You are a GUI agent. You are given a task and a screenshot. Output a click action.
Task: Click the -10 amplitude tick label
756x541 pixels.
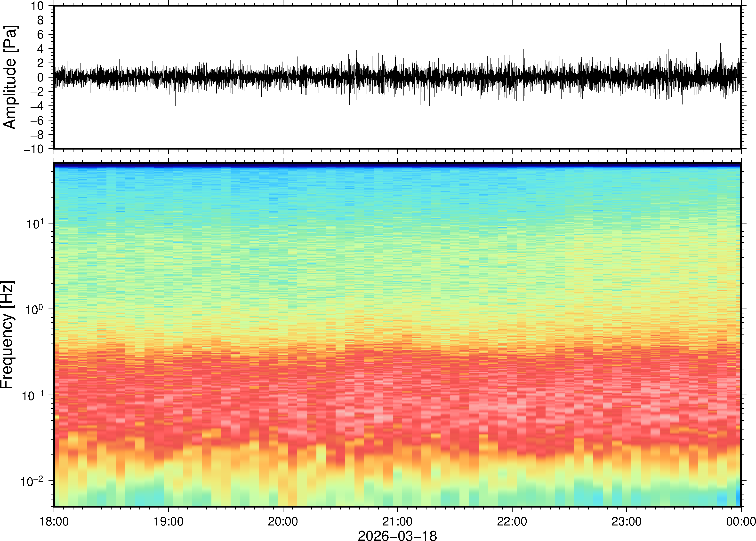click(34, 149)
